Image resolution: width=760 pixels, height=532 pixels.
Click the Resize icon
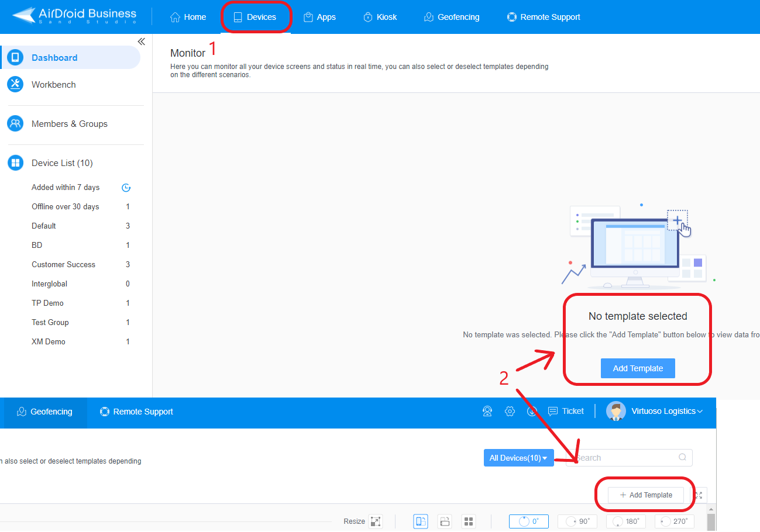(376, 521)
